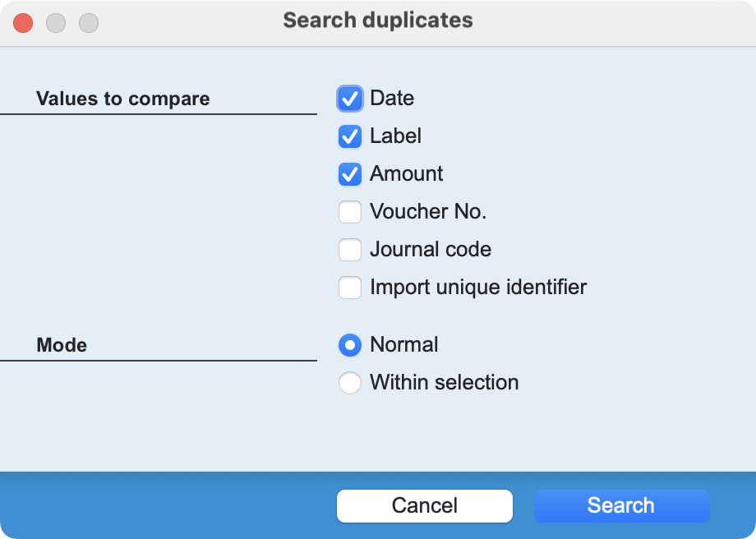The image size is (756, 539).
Task: Uncheck the Label checkbox
Action: click(350, 136)
